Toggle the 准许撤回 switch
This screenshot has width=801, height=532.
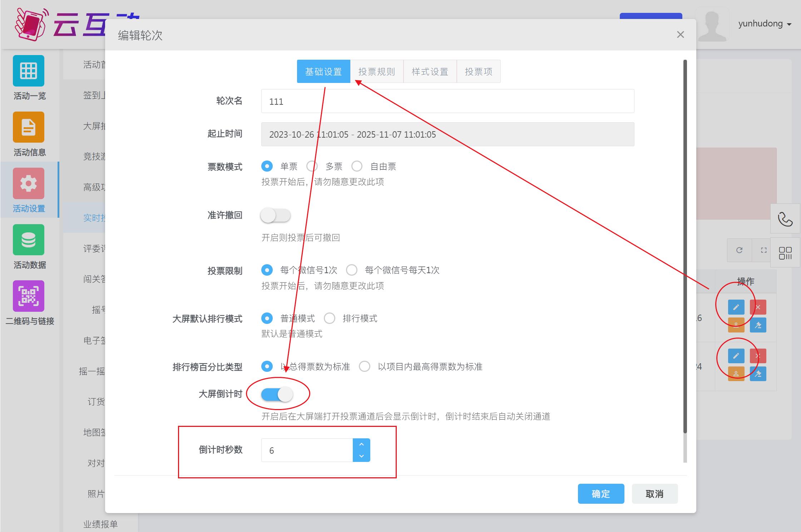pos(275,216)
